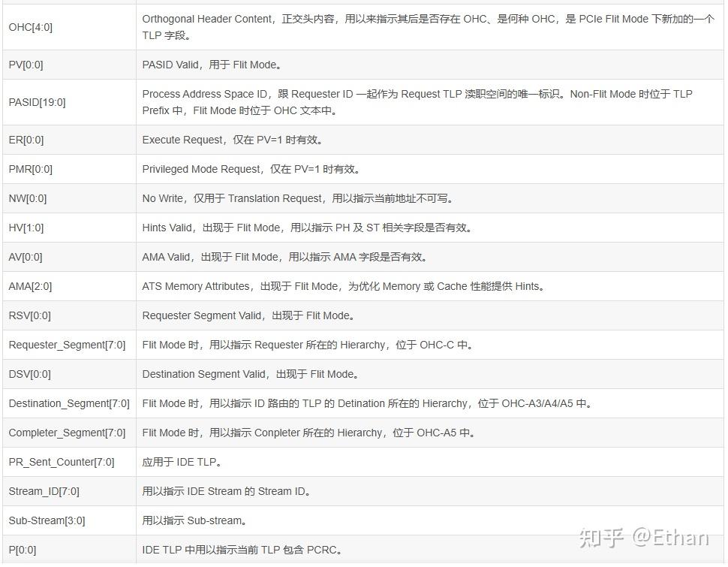The image size is (728, 567).
Task: Click the RSV[0:0] row label
Action: 27,315
